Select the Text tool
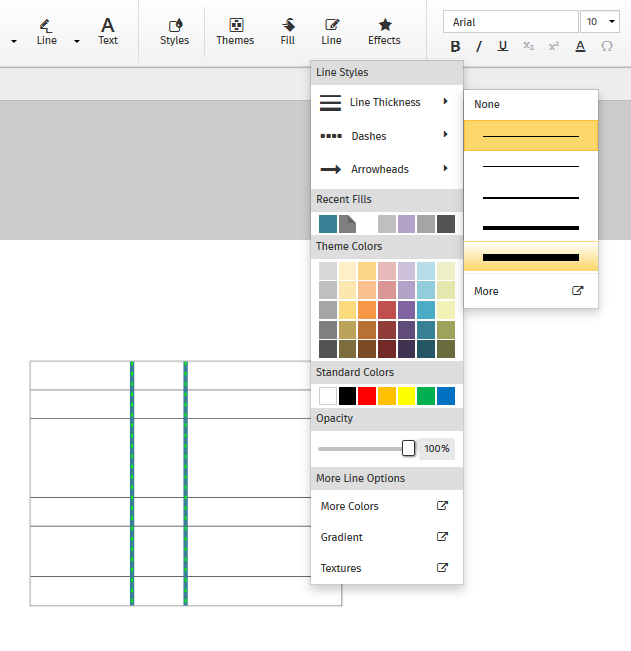This screenshot has height=651, width=631. pos(108,31)
